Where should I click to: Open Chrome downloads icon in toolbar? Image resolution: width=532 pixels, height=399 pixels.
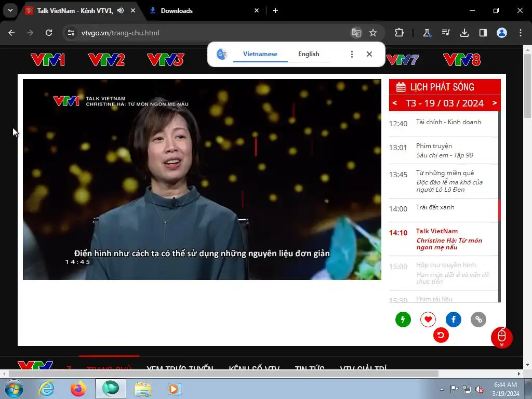click(464, 33)
